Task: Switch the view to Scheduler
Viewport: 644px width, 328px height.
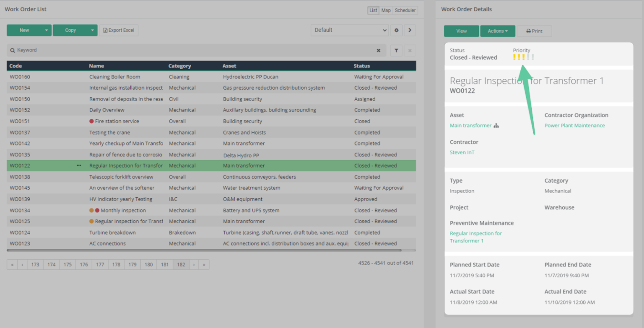Action: tap(405, 10)
